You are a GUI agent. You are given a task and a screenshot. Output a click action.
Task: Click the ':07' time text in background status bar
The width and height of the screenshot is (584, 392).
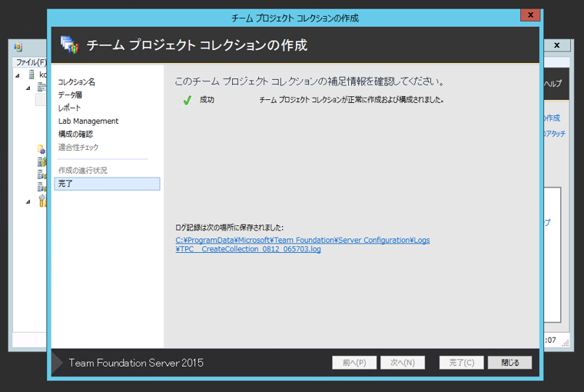pyautogui.click(x=550, y=340)
